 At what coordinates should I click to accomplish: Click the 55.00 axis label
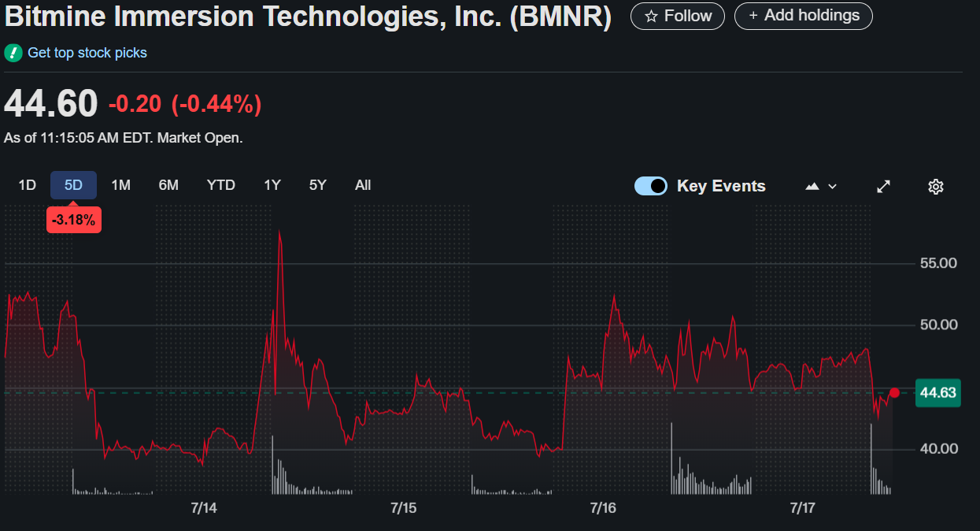pyautogui.click(x=938, y=263)
